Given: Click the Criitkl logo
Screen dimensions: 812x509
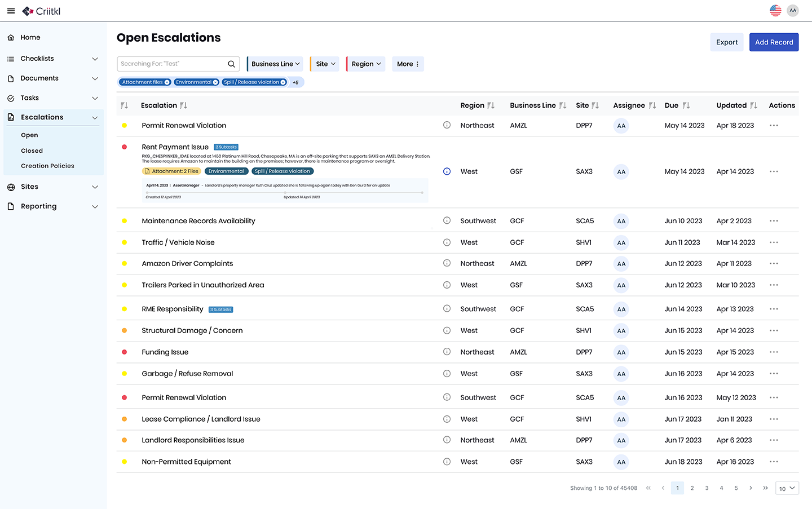Looking at the screenshot, I should click(x=41, y=11).
